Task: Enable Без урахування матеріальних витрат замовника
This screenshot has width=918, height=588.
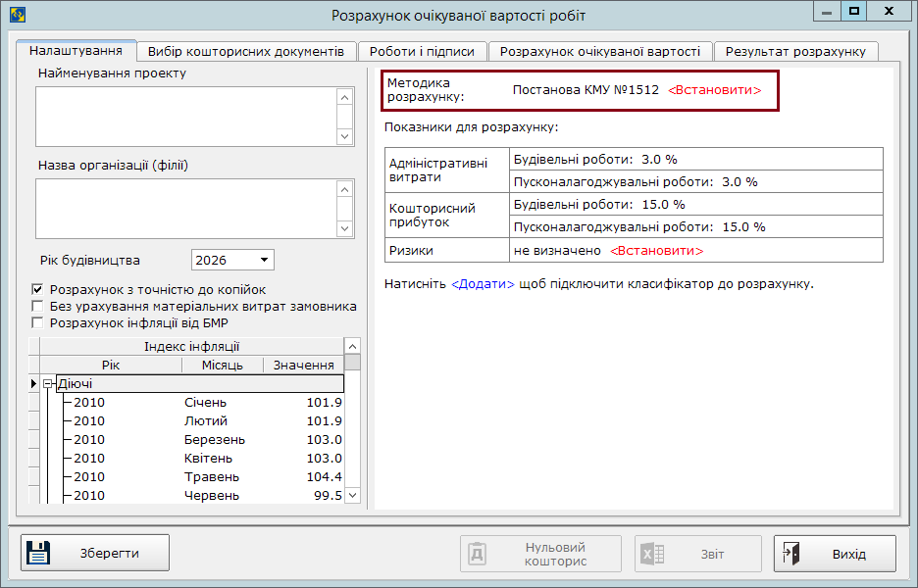Action: pos(38,307)
